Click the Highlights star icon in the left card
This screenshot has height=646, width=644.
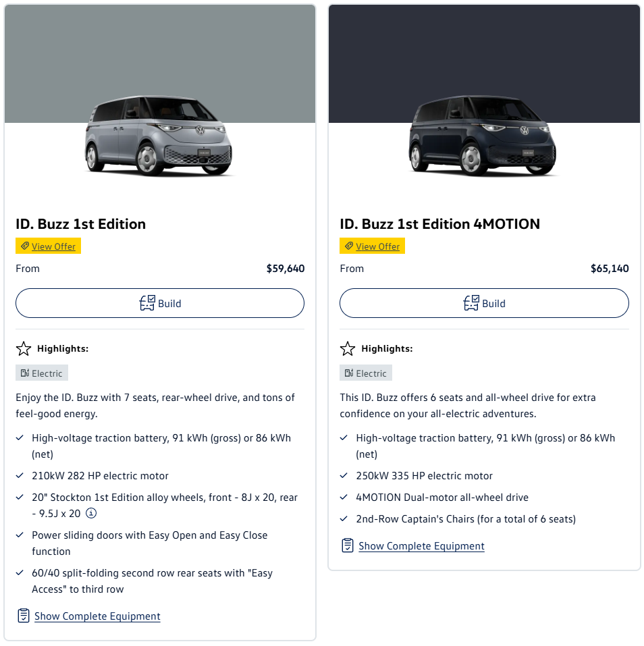point(24,349)
